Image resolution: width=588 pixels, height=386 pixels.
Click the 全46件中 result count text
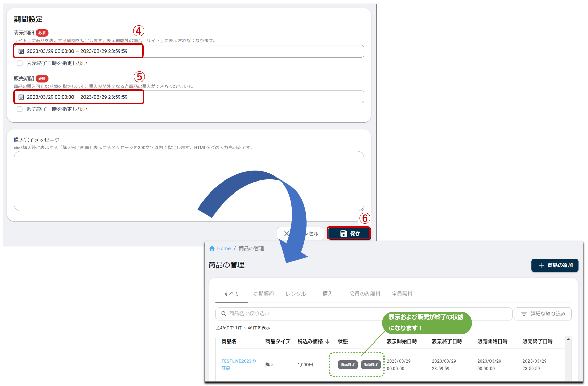pyautogui.click(x=243, y=328)
